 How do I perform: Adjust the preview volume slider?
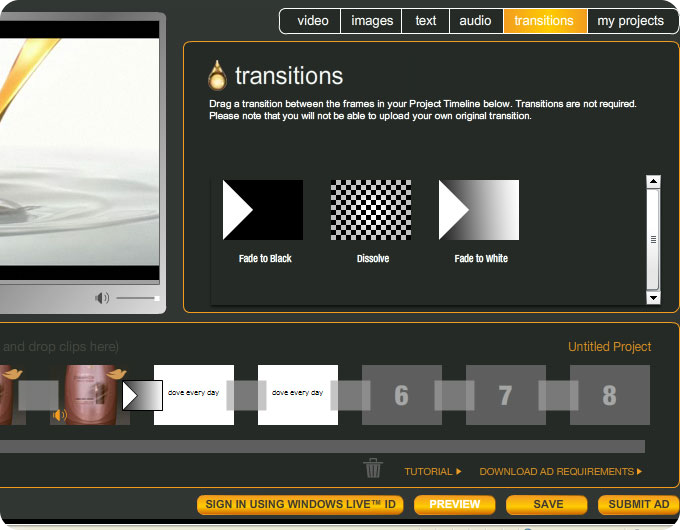(138, 298)
